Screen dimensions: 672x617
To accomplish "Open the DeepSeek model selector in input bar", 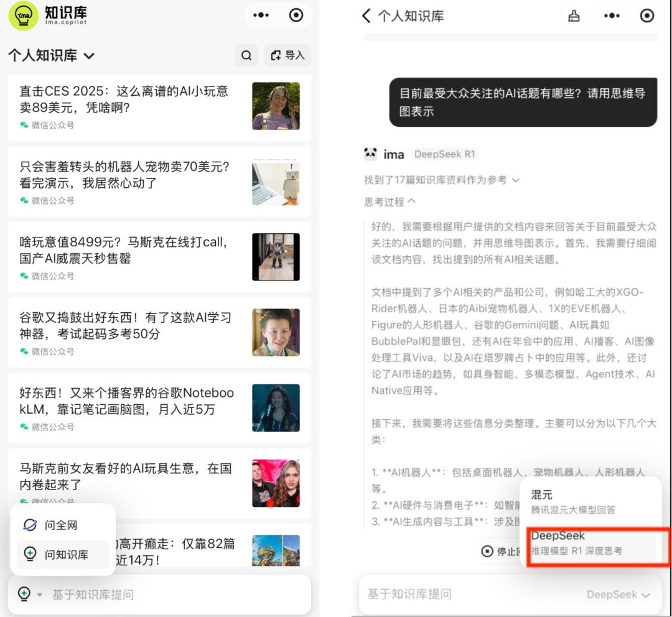I will coord(618,595).
